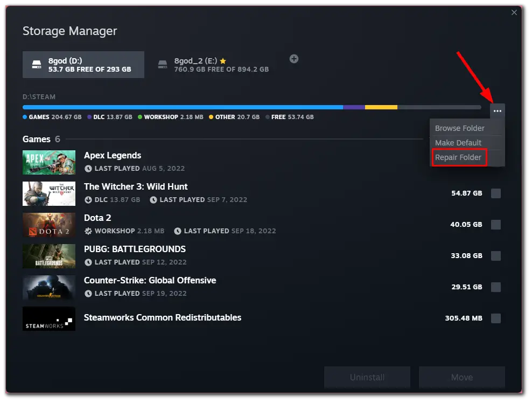Open the Apex Legends thumbnail

tap(49, 162)
